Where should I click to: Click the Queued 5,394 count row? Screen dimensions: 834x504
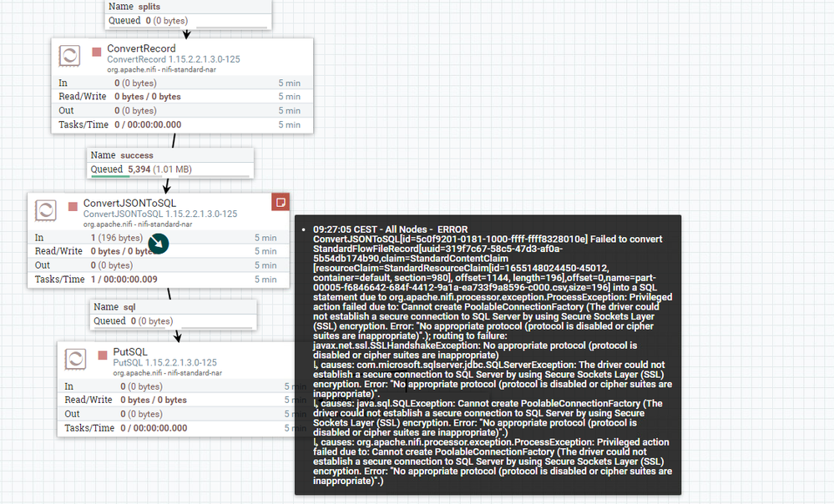(x=170, y=169)
